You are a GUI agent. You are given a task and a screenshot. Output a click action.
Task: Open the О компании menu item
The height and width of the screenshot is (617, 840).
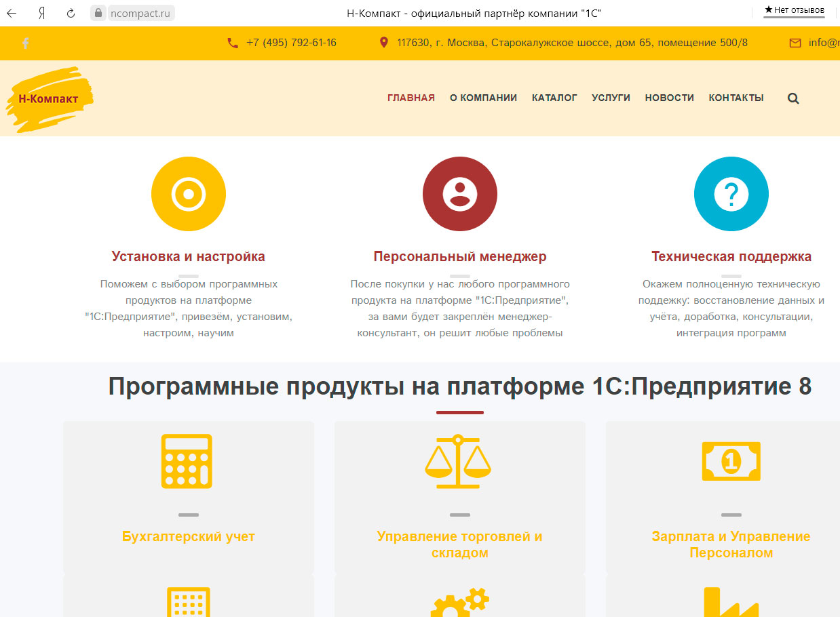[x=483, y=98]
